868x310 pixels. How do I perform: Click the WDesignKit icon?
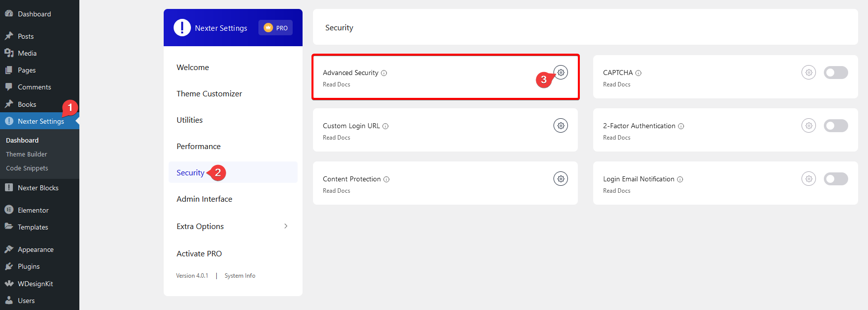pos(9,284)
